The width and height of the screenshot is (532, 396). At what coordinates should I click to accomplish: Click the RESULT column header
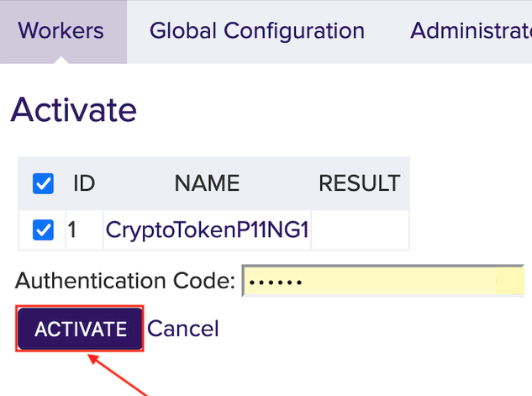(360, 183)
